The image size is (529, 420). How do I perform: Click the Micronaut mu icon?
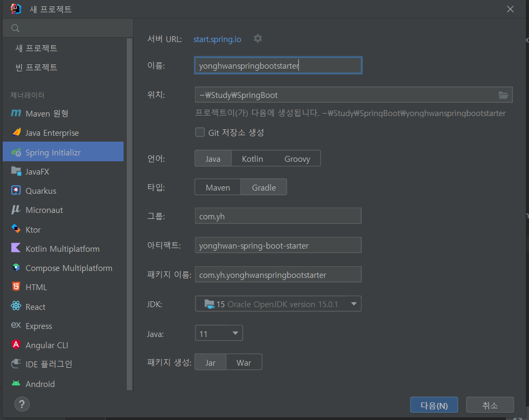[x=16, y=210]
